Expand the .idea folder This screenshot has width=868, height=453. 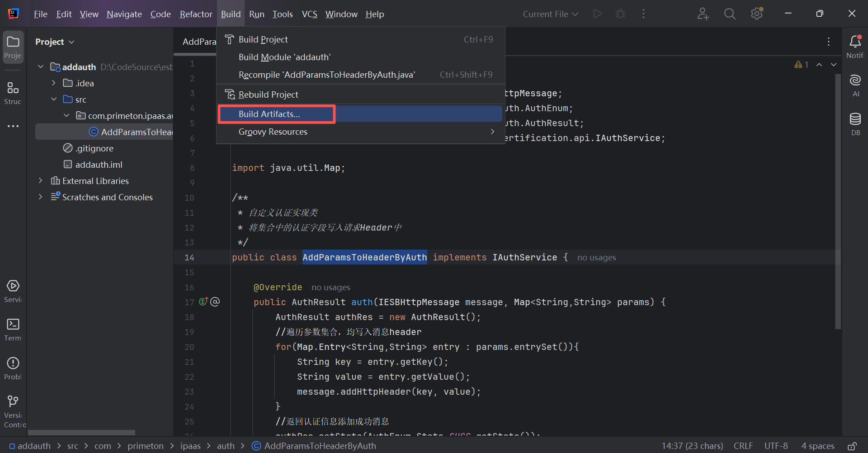pyautogui.click(x=54, y=83)
